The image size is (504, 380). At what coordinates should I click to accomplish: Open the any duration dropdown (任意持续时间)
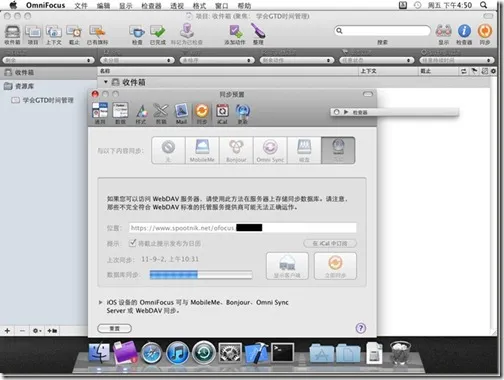(x=457, y=60)
